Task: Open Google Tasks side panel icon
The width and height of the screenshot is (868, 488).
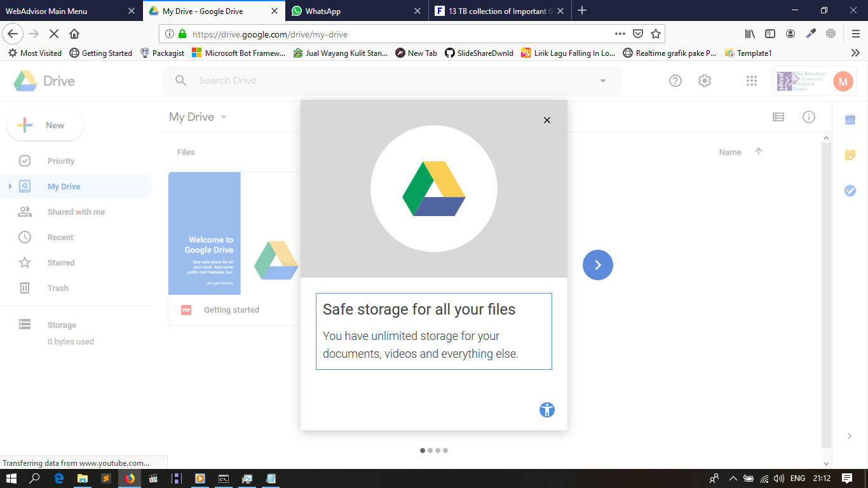Action: (x=850, y=190)
